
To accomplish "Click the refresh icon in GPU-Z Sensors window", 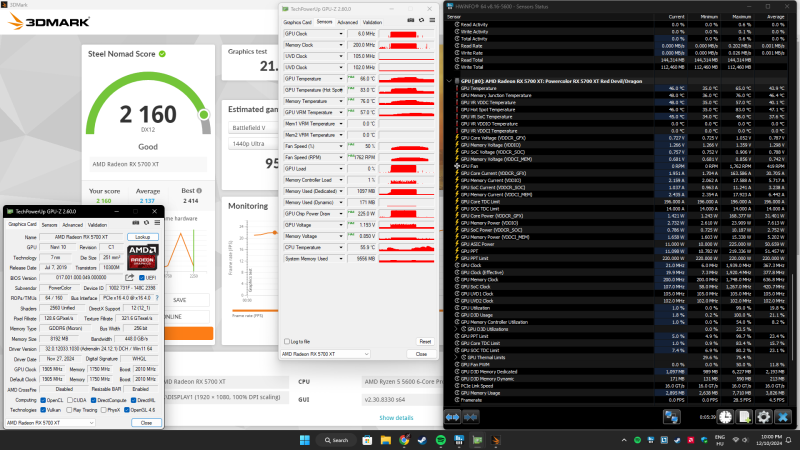I will [421, 20].
